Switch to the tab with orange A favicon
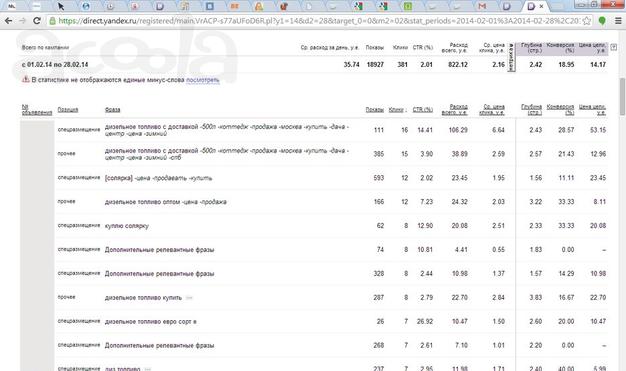The height and width of the screenshot is (371, 626). 259,6
